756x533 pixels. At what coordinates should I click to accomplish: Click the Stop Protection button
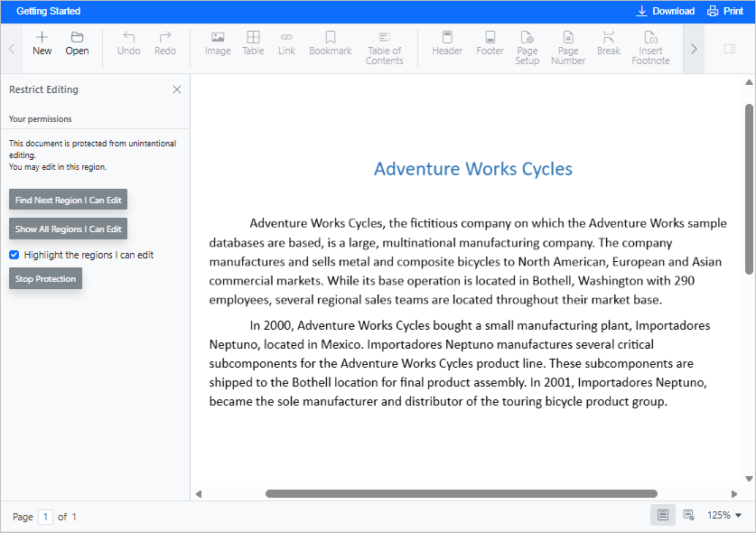pos(45,279)
